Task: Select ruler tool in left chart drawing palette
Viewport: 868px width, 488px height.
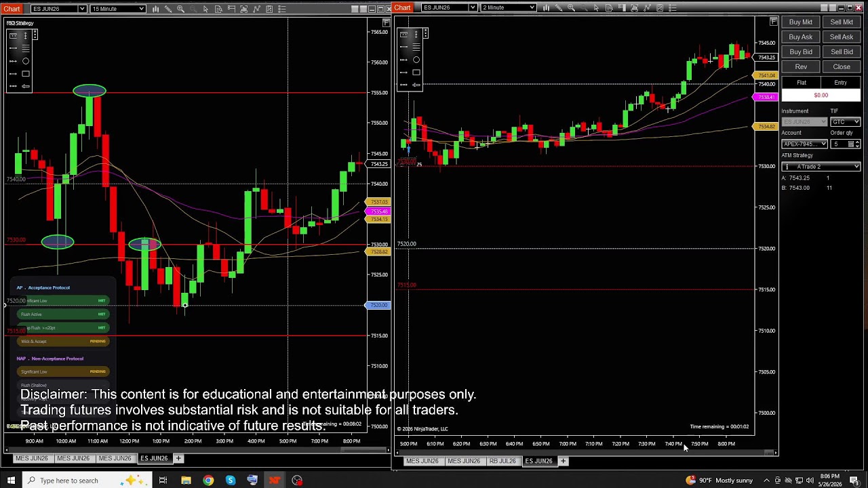Action: click(x=13, y=35)
